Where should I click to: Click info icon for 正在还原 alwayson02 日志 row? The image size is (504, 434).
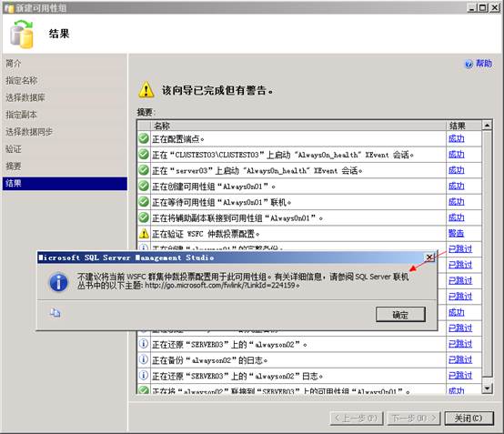(144, 375)
